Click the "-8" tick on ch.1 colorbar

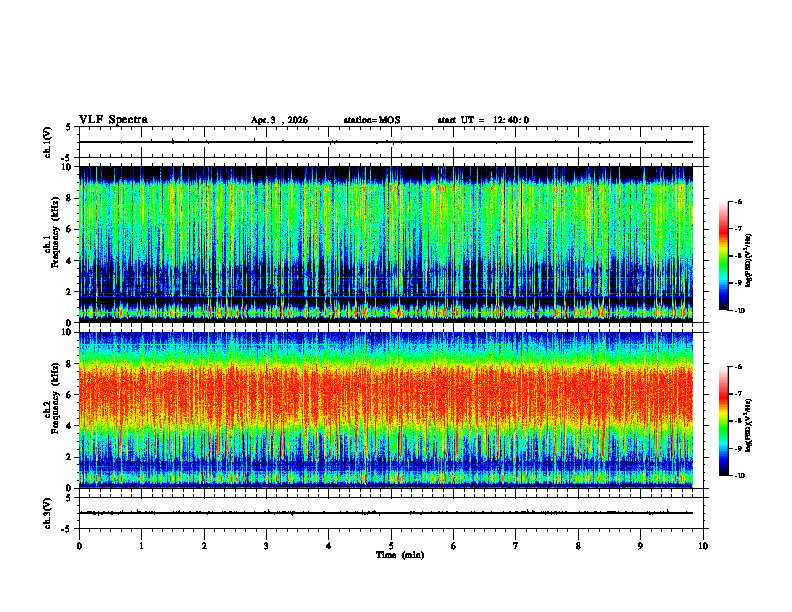coord(738,256)
